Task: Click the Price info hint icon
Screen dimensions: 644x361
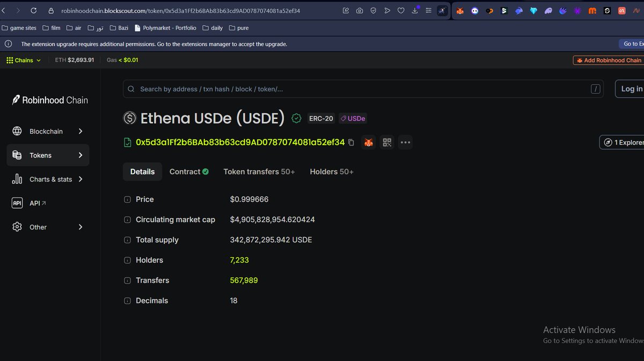Action: [127, 199]
